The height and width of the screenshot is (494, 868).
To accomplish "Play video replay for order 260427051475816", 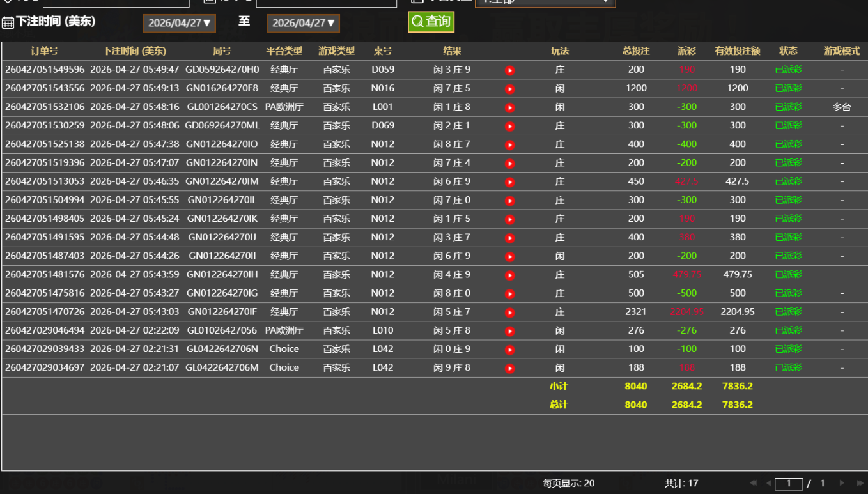I will (x=509, y=293).
